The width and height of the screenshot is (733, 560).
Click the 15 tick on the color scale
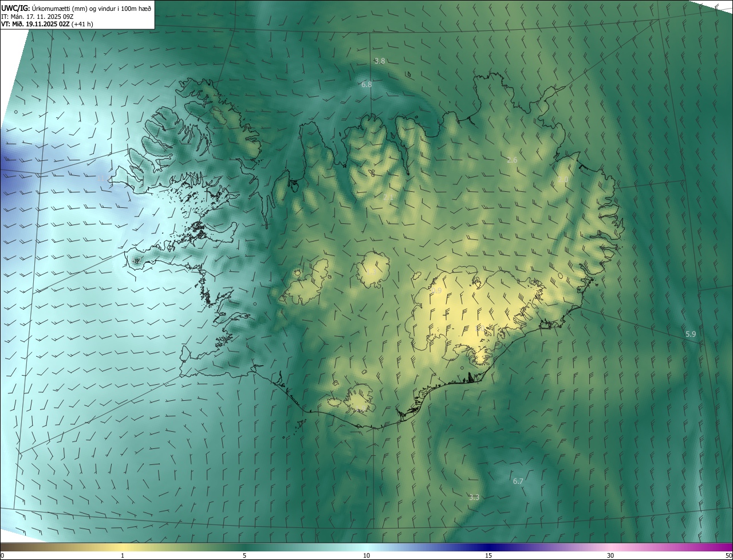488,555
